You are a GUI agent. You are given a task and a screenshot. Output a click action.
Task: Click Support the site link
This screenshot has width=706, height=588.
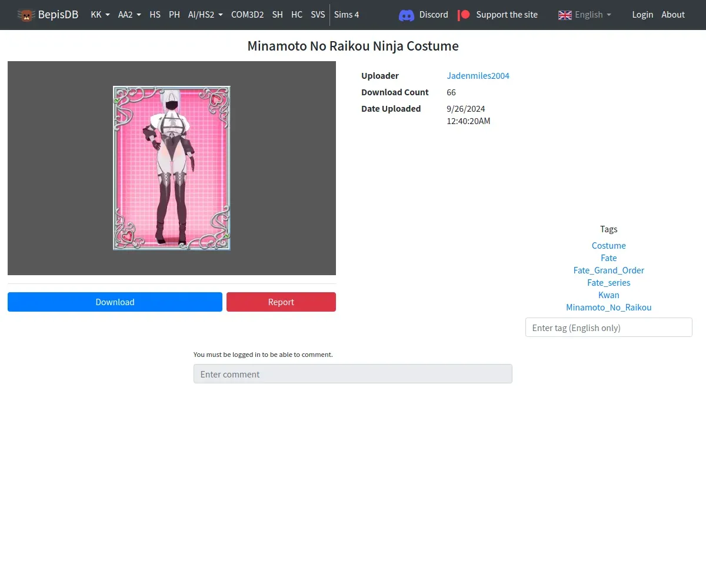(498, 15)
